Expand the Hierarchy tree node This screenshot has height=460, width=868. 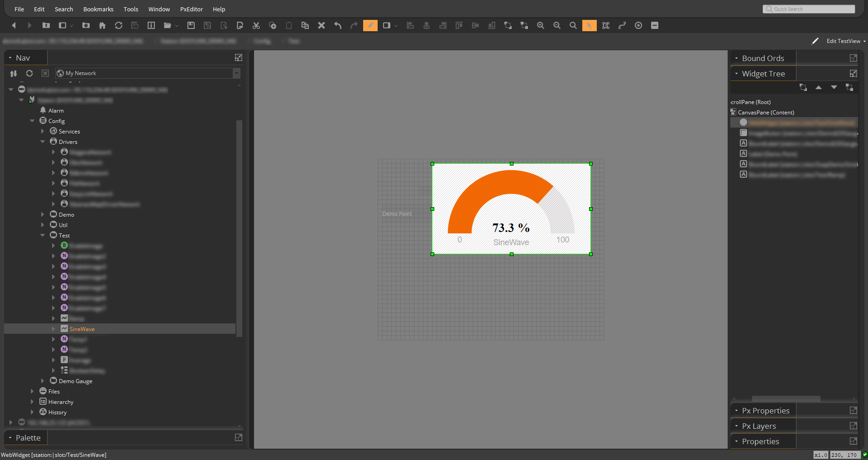[32, 402]
